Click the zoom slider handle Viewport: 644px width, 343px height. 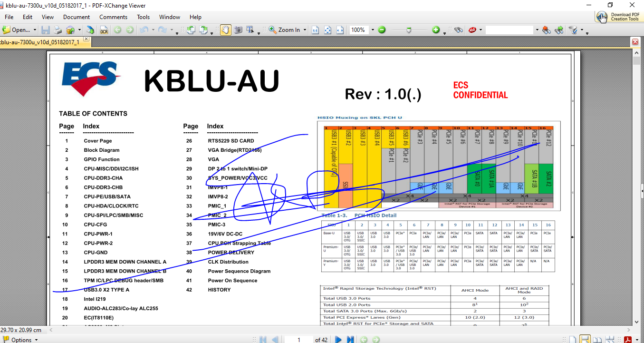point(409,30)
